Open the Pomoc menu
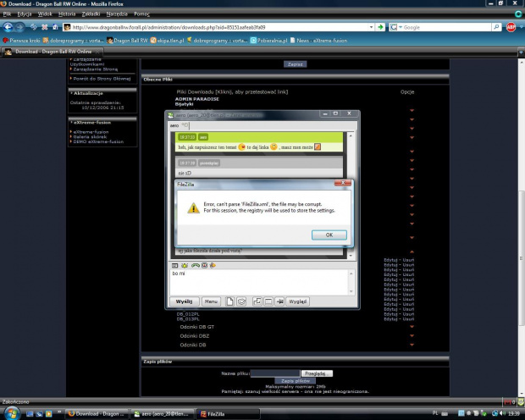Viewport: 525px width, 420px height. (x=141, y=14)
